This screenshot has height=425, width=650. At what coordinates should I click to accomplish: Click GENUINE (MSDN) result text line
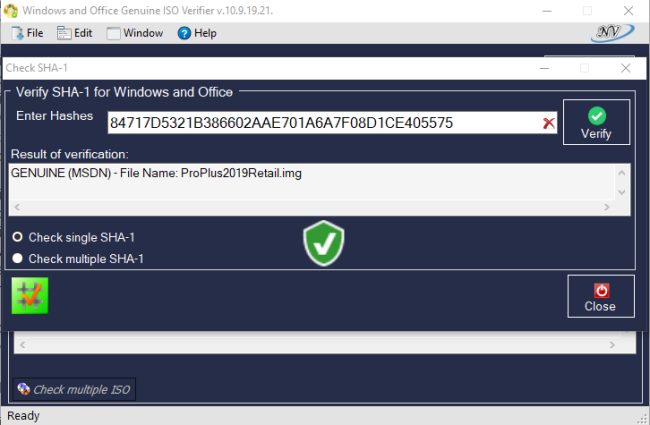[x=156, y=173]
